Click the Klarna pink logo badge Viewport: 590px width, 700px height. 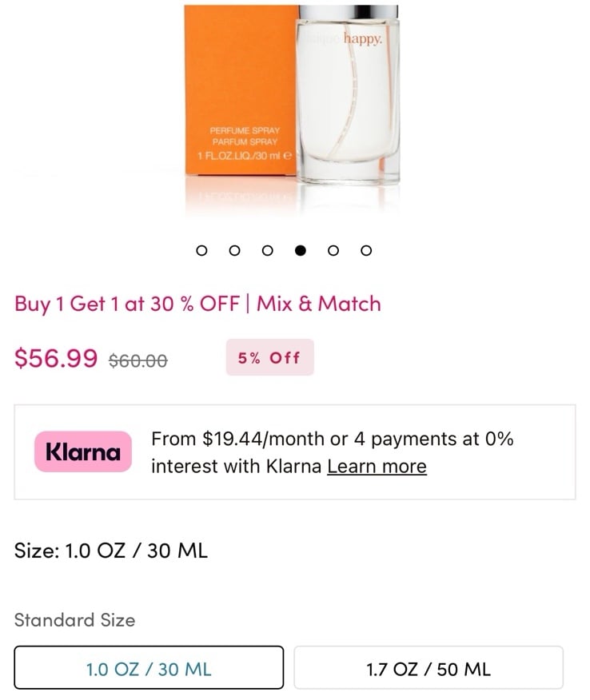[x=83, y=451]
